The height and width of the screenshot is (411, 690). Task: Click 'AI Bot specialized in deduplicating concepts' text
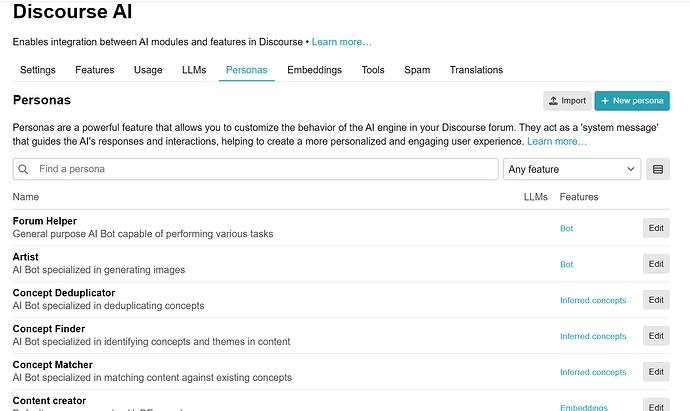click(109, 306)
